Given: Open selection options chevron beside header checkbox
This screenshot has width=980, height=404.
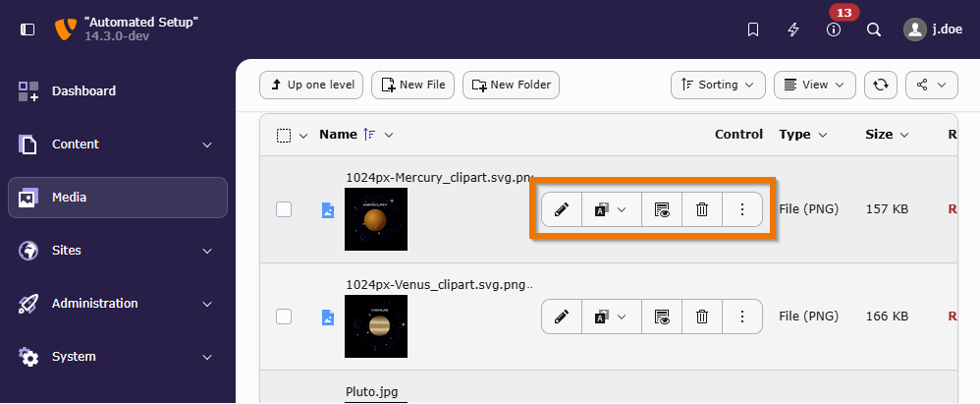Looking at the screenshot, I should point(303,135).
